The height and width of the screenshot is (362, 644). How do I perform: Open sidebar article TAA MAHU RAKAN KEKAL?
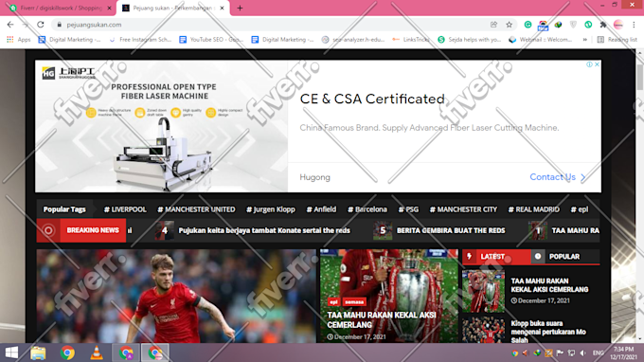[x=549, y=285]
